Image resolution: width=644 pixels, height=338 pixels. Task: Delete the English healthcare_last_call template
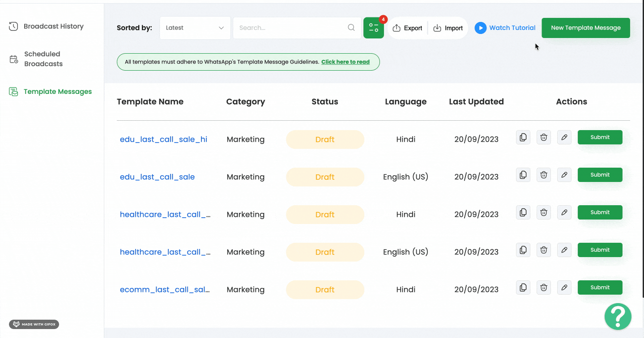point(544,250)
